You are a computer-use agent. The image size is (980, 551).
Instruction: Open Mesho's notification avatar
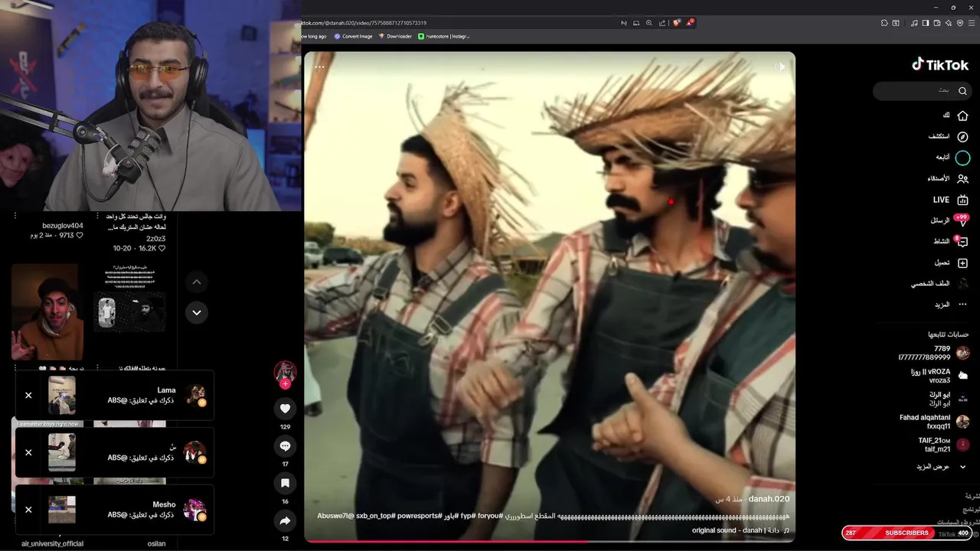click(x=194, y=510)
